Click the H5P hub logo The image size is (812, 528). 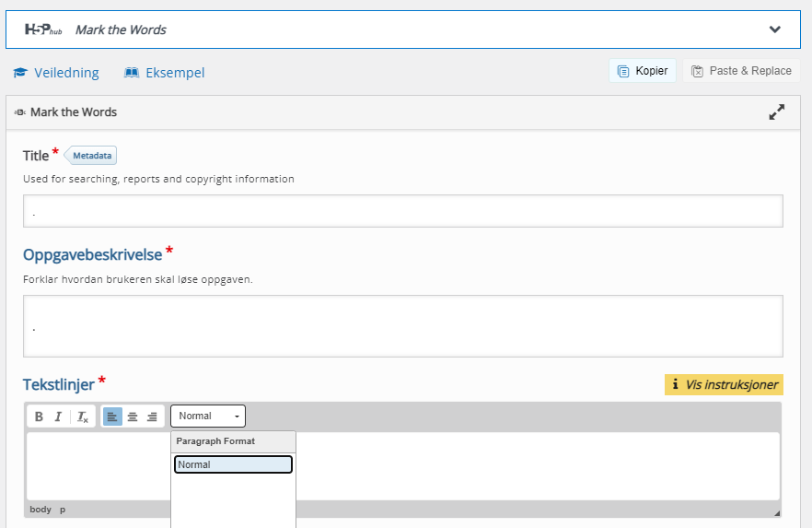click(x=43, y=29)
